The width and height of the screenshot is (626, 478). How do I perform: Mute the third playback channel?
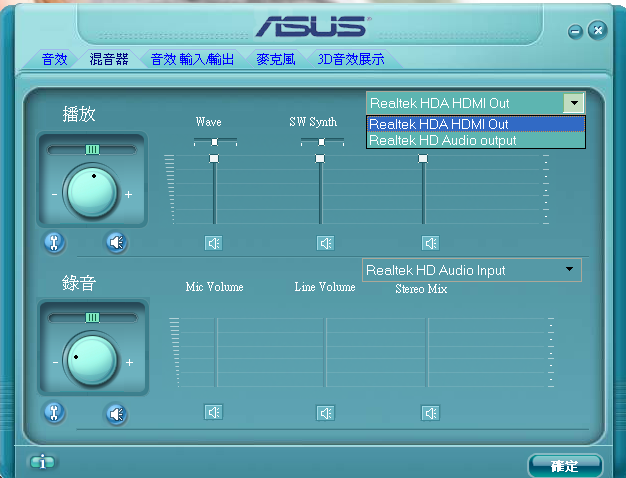[430, 243]
